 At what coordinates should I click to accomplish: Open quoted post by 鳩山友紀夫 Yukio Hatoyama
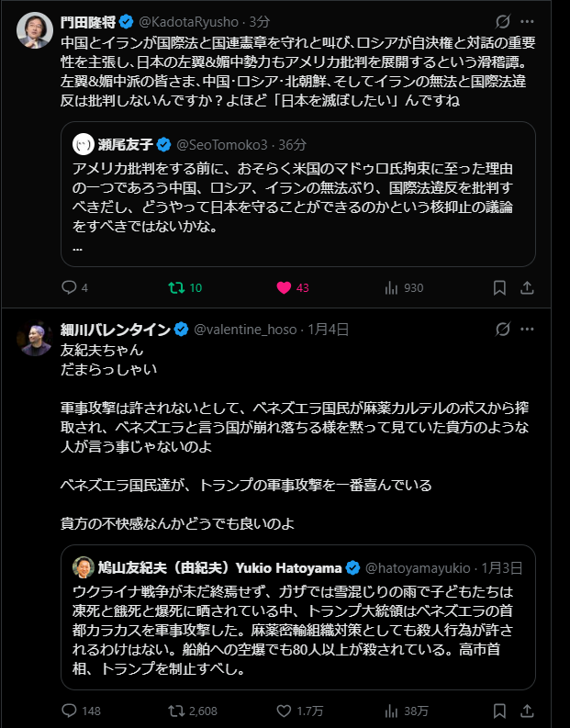pyautogui.click(x=298, y=617)
